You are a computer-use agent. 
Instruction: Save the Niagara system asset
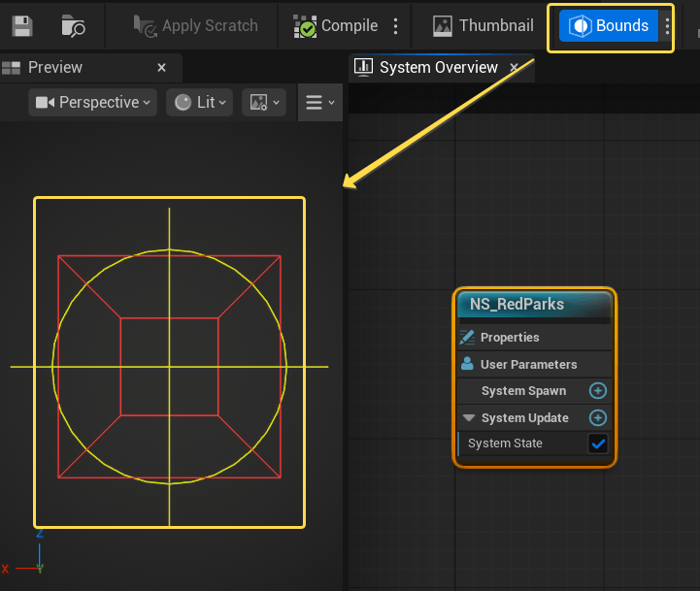[x=22, y=26]
